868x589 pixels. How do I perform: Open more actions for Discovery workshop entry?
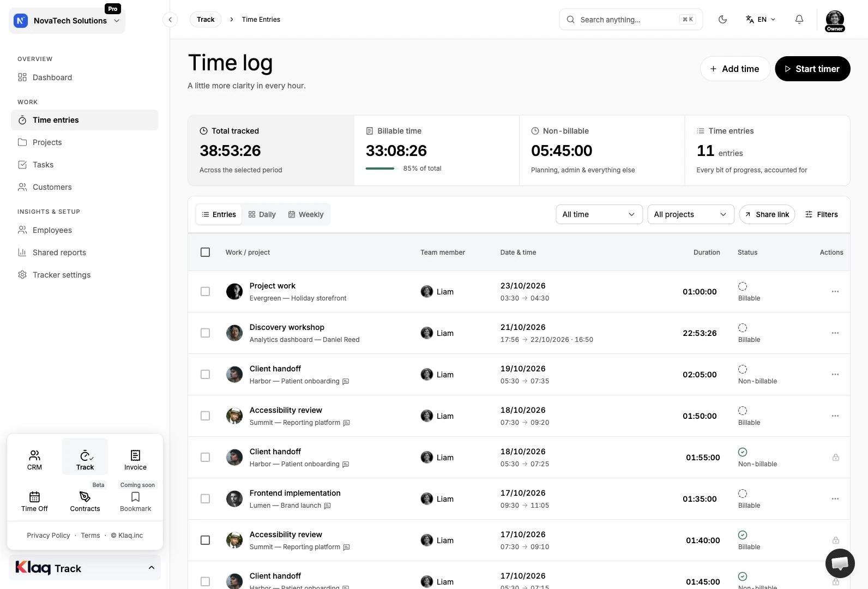pos(835,333)
